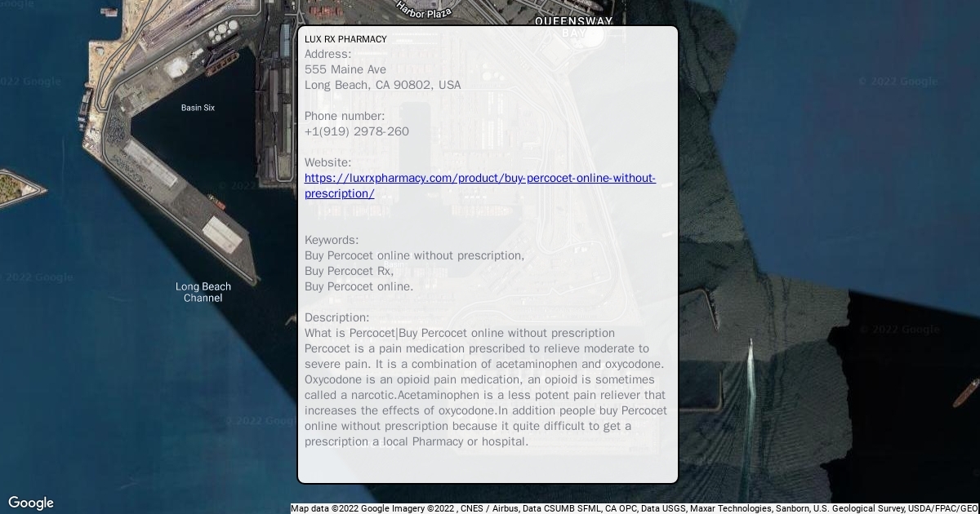This screenshot has height=514, width=980.
Task: Click the Basin Six map label
Action: (198, 108)
